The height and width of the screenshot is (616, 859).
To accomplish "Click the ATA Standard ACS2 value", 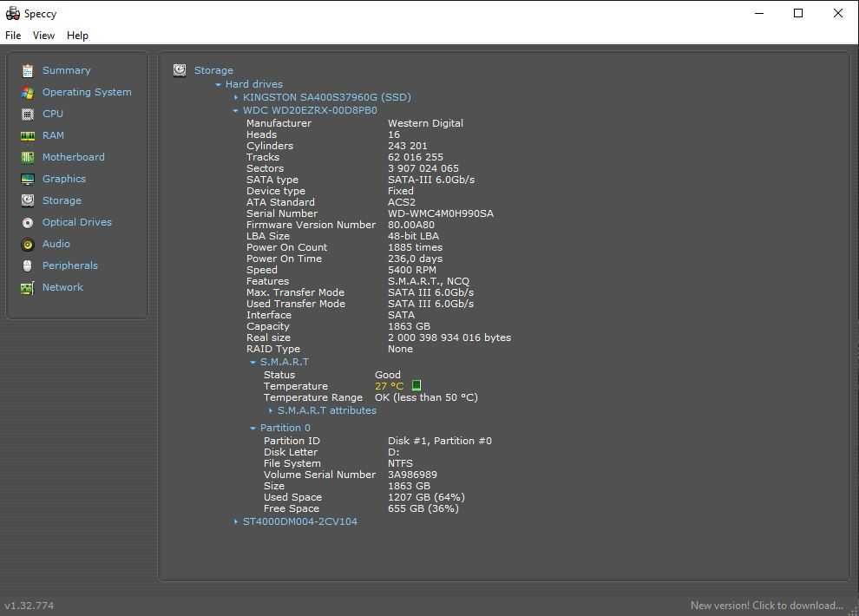I will coord(402,202).
